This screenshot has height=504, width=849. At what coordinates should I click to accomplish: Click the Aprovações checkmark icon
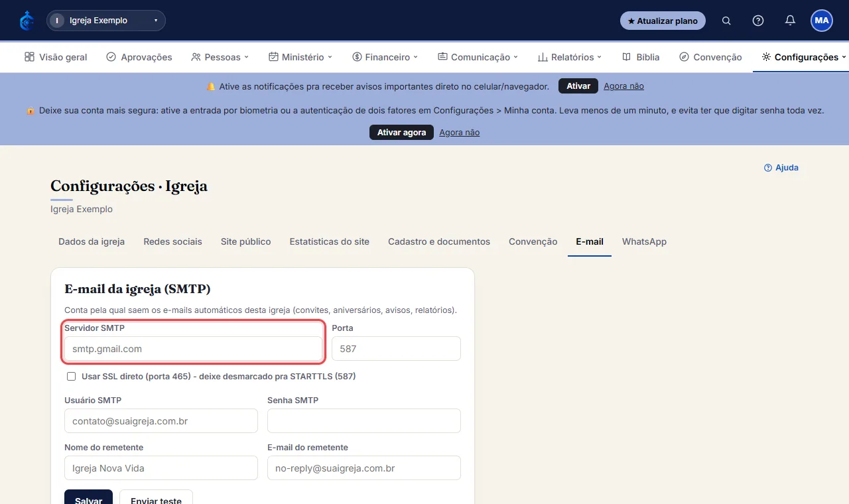[x=111, y=57]
